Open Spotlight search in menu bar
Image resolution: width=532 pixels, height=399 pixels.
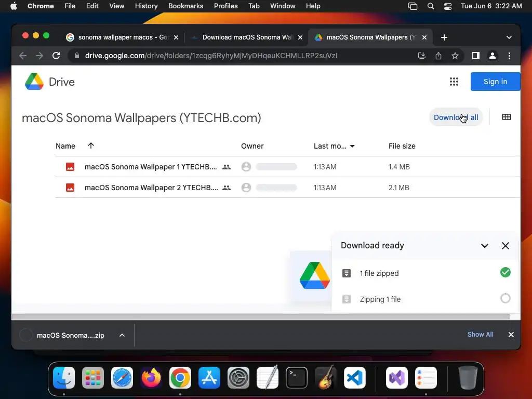(x=431, y=6)
